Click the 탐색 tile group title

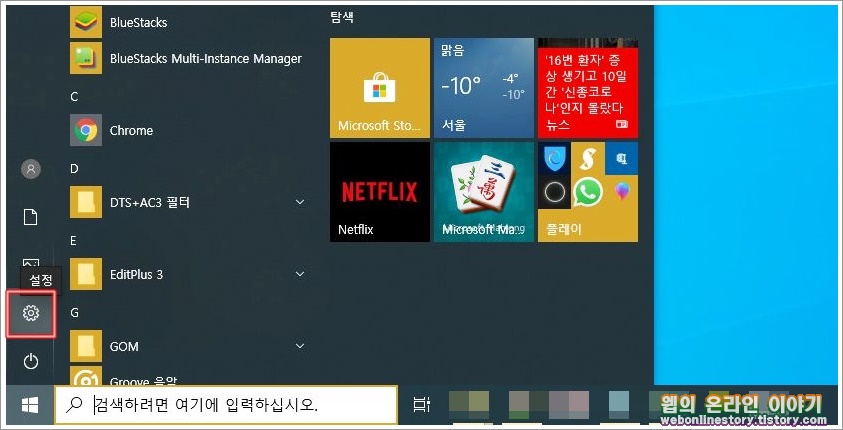pyautogui.click(x=342, y=17)
